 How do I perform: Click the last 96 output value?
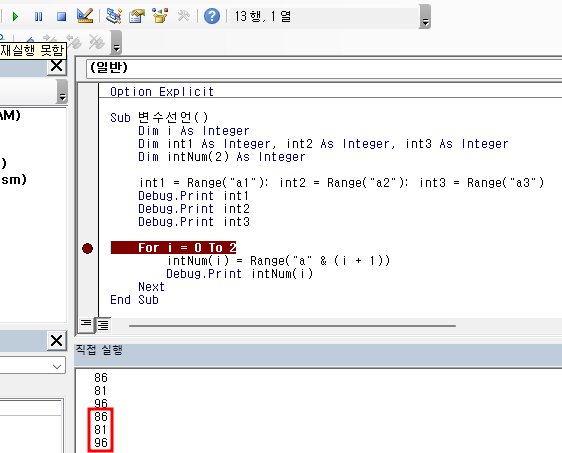[x=101, y=443]
